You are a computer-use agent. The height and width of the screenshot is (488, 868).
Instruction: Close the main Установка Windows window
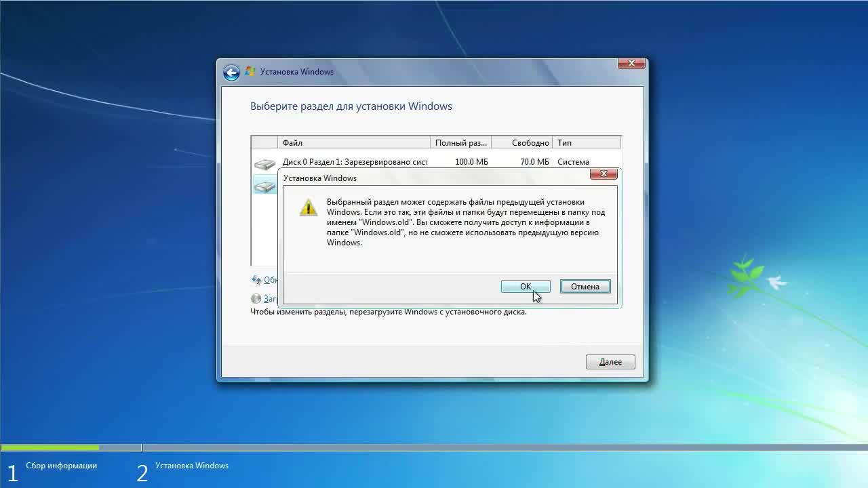click(631, 64)
